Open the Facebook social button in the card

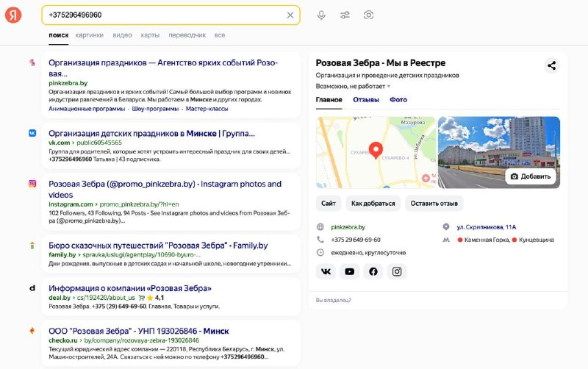click(373, 271)
